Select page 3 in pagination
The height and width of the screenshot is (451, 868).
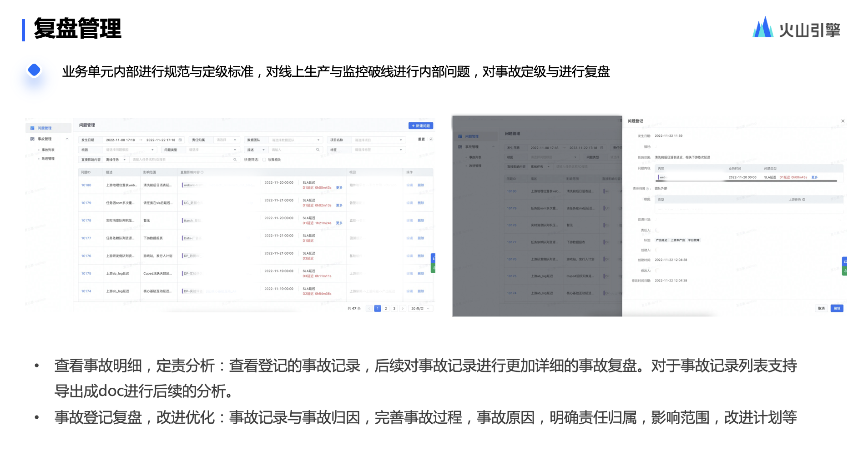click(394, 309)
